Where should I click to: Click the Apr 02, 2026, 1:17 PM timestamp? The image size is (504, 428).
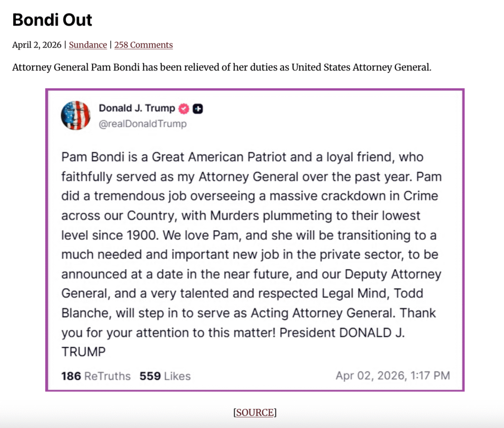[393, 376]
